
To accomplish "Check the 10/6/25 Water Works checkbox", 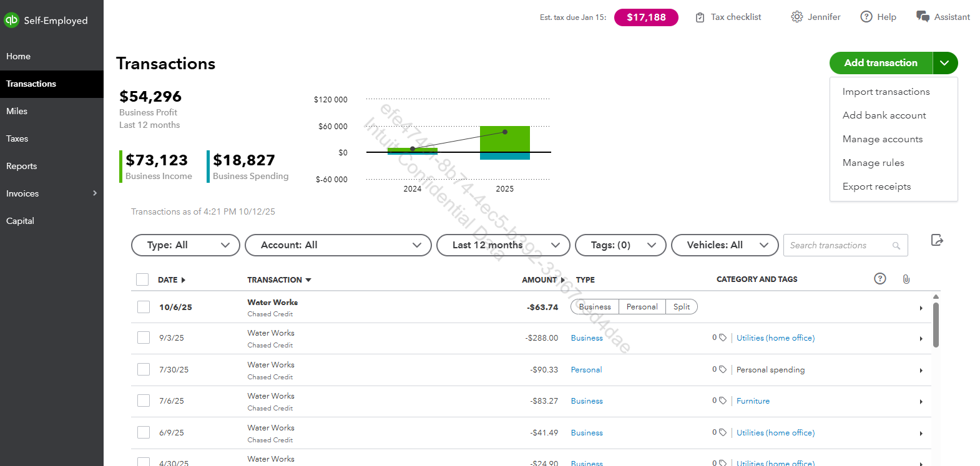I will tap(144, 307).
